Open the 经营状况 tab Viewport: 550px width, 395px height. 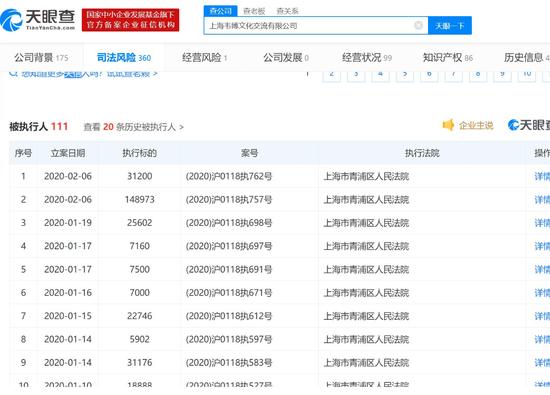tap(367, 58)
